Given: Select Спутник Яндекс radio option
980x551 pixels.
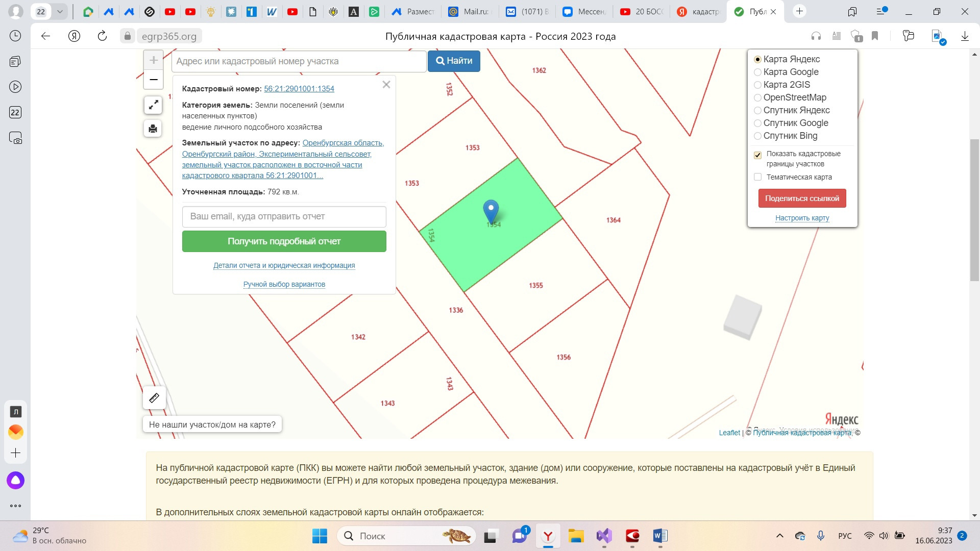Looking at the screenshot, I should coord(758,111).
